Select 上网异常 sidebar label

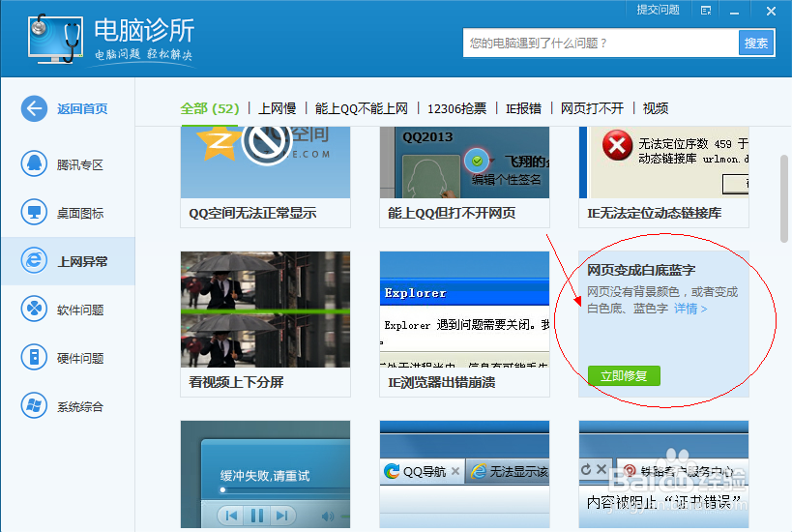click(x=82, y=262)
